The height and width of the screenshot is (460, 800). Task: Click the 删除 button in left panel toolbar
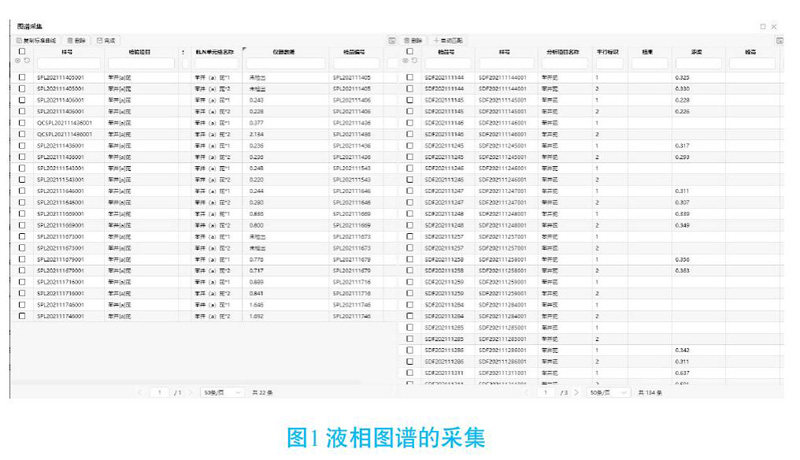point(78,39)
